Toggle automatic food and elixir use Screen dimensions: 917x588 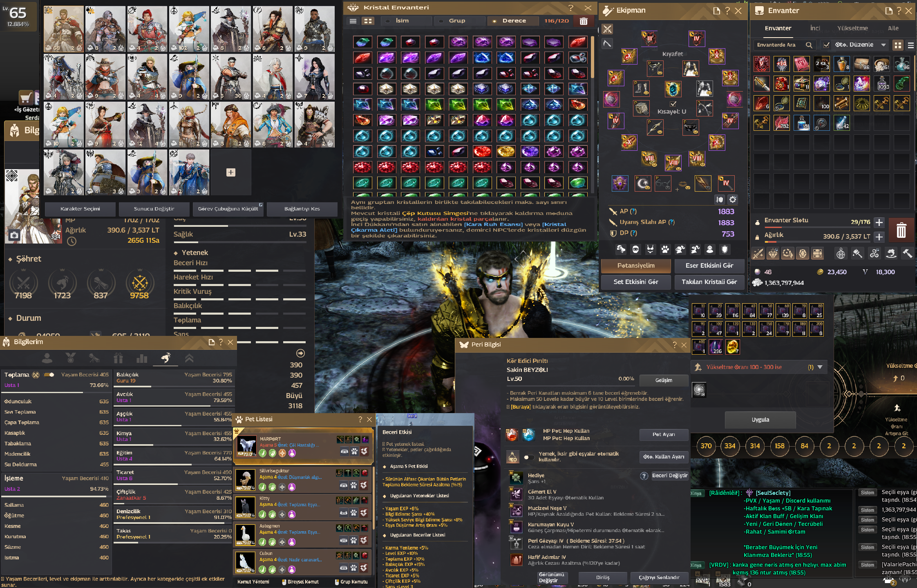point(528,457)
